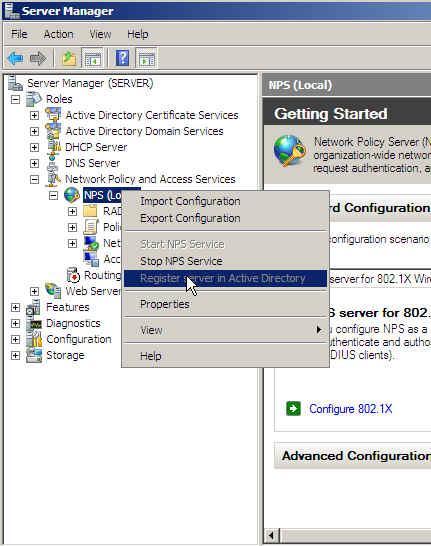Click the Configuration node icon
Image resolution: width=431 pixels, height=546 pixels.
click(x=34, y=339)
